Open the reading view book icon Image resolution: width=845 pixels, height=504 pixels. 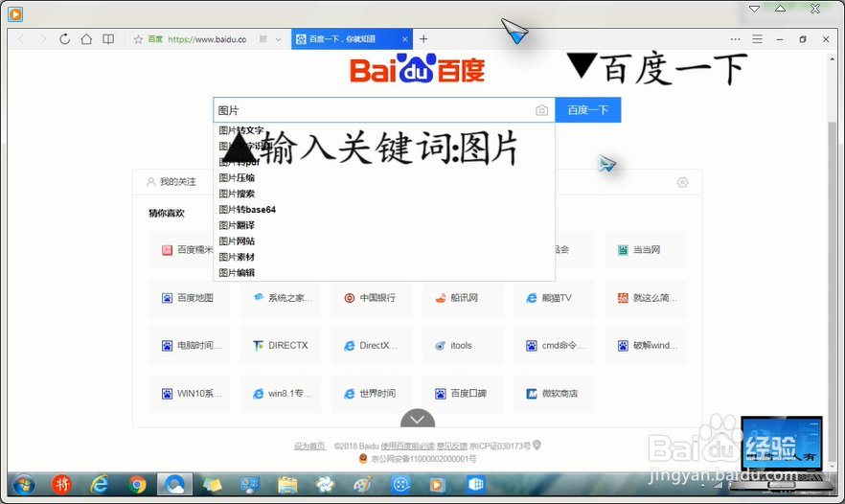[x=108, y=39]
